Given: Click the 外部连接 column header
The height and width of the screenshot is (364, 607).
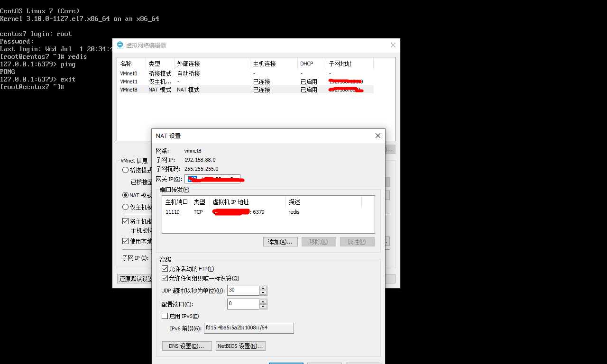Looking at the screenshot, I should coord(212,64).
